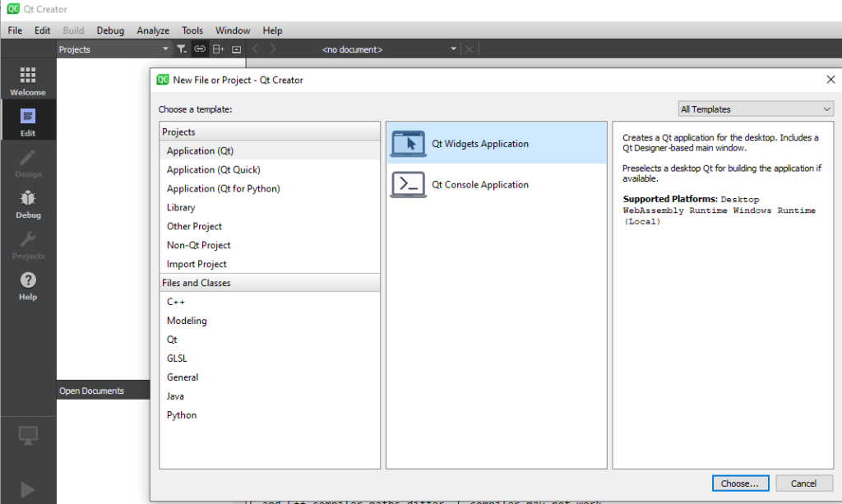This screenshot has height=504, width=842.
Task: Select GLSL file category
Action: (x=270, y=358)
